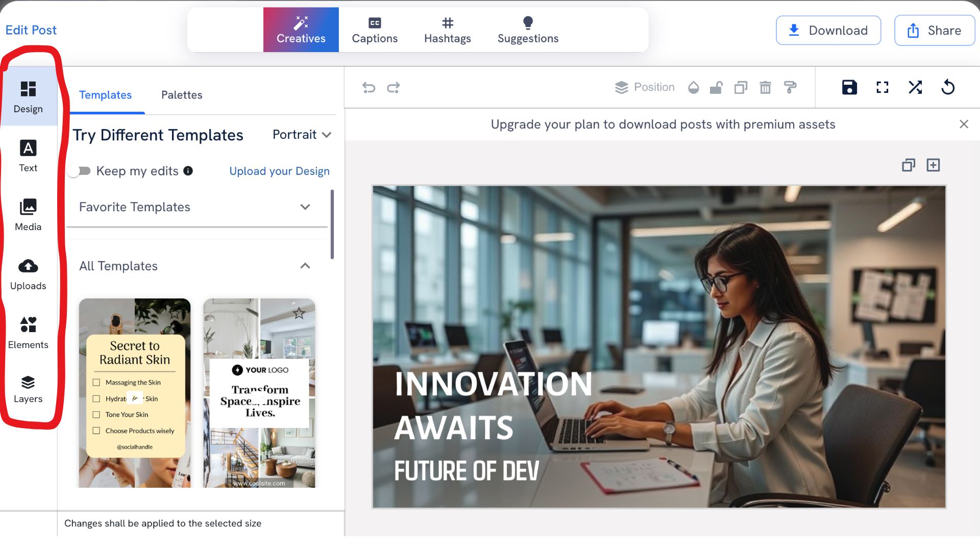This screenshot has width=980, height=551.
Task: Favorite the Transform Spaces template star
Action: click(299, 313)
